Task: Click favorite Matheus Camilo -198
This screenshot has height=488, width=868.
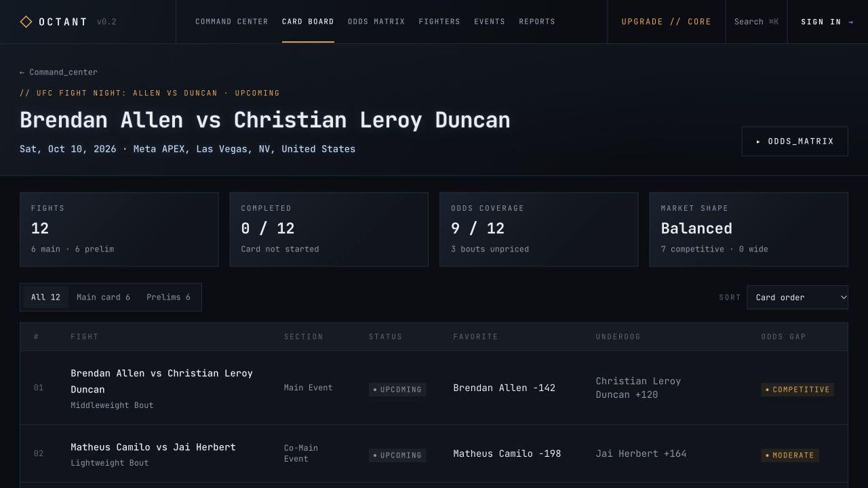Action: tap(507, 453)
